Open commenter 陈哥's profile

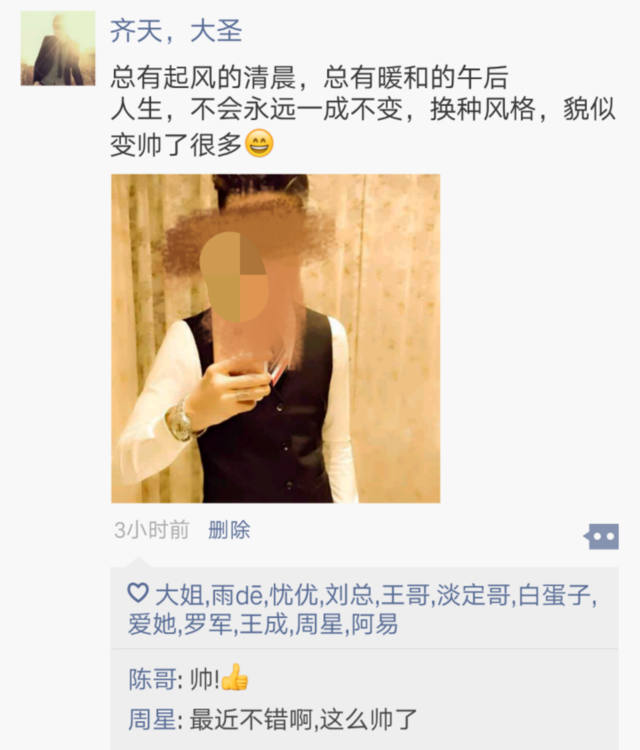coord(152,679)
